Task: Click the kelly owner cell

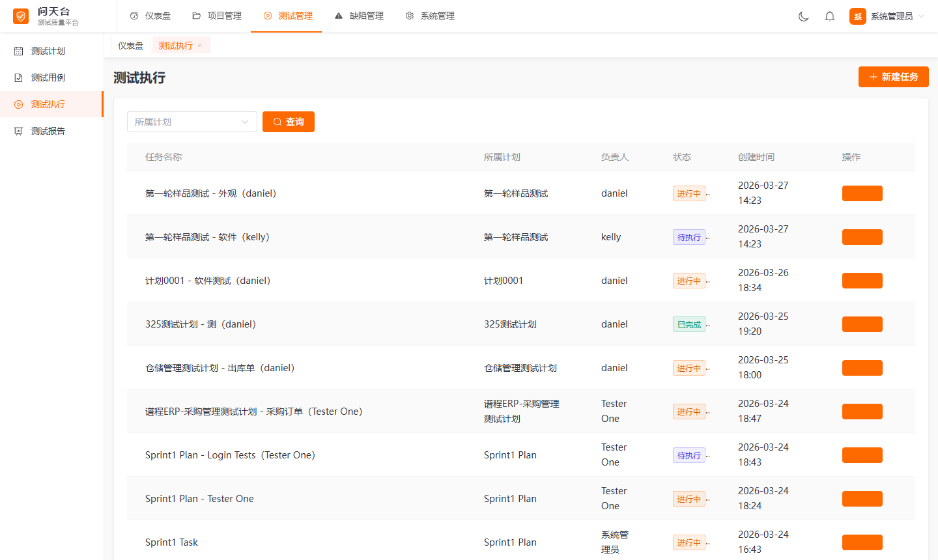Action: (x=611, y=237)
